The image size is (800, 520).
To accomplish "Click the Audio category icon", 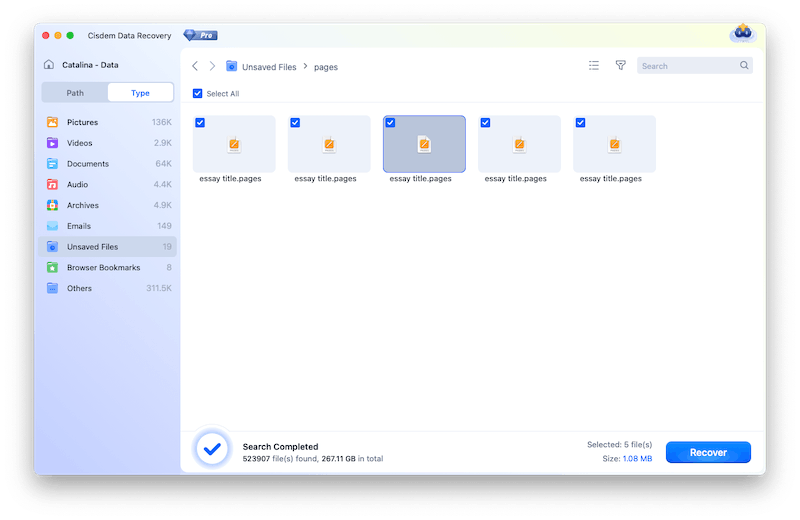I will 52,184.
